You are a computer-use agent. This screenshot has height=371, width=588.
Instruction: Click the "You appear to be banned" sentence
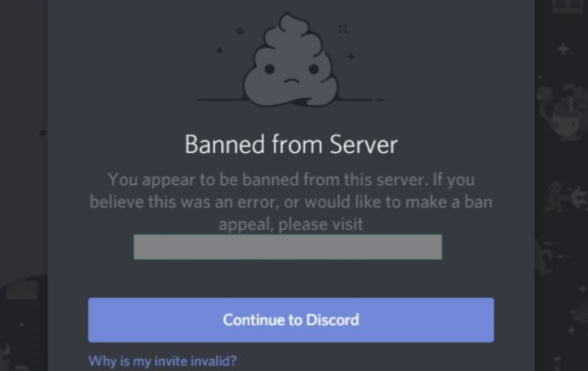(267, 179)
